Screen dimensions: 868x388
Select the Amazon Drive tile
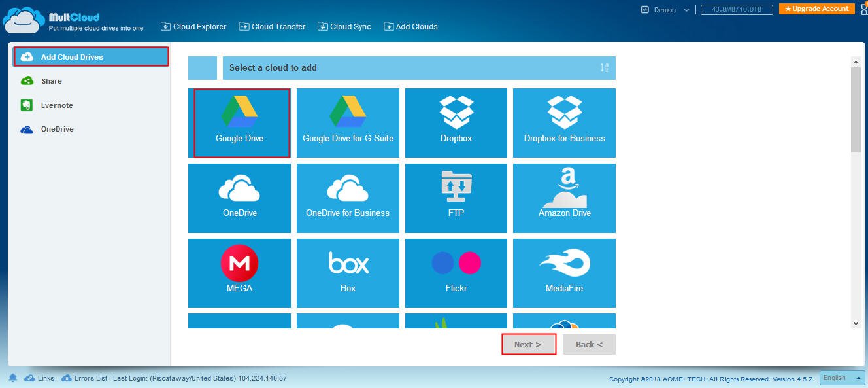[x=564, y=198]
